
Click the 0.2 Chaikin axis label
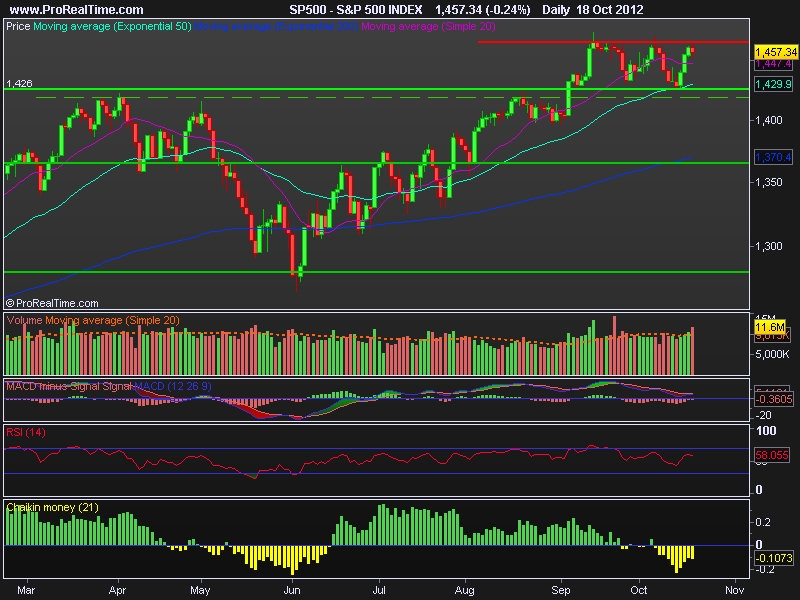[x=763, y=522]
